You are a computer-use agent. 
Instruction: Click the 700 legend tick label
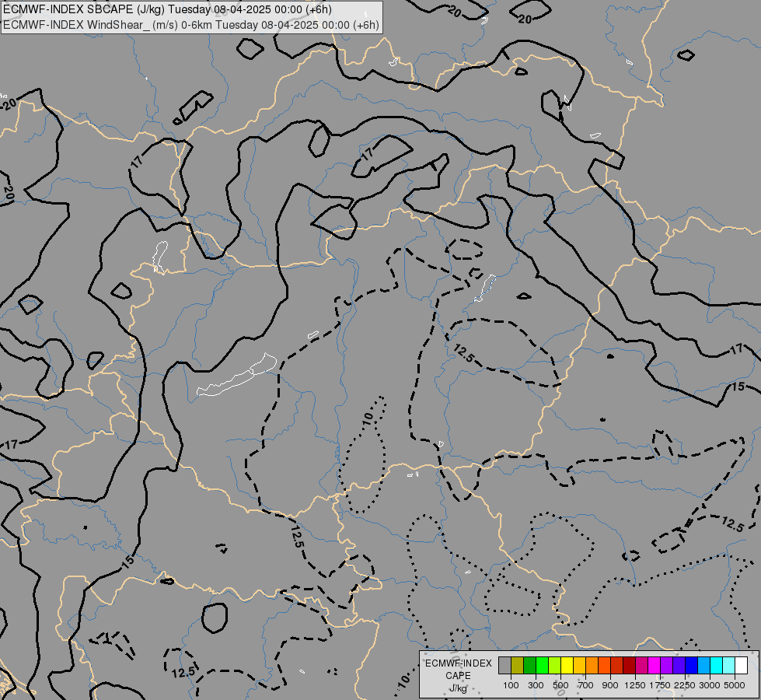(586, 685)
